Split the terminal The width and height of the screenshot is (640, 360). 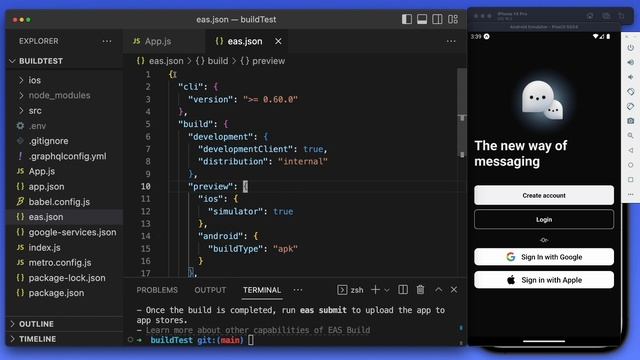pyautogui.click(x=403, y=289)
